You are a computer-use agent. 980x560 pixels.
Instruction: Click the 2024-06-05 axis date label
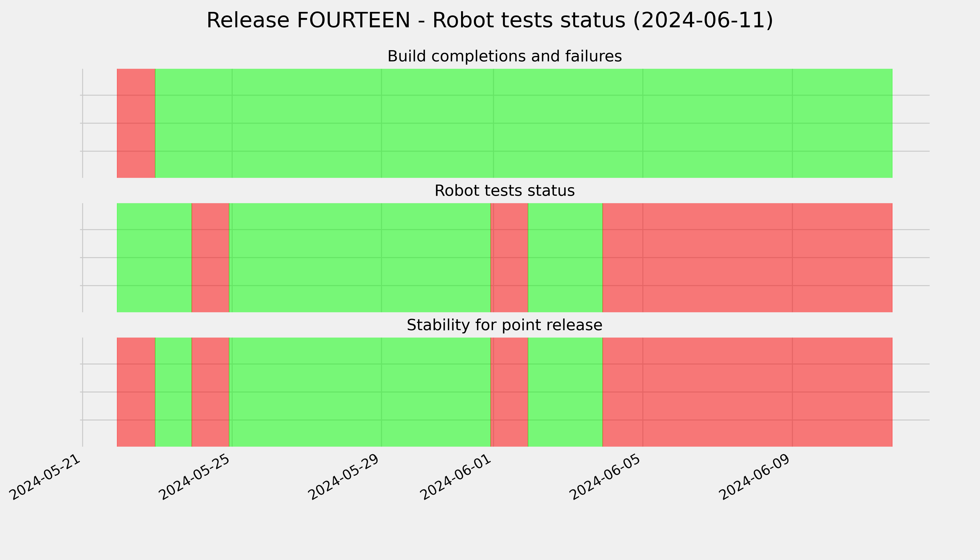[x=606, y=476]
